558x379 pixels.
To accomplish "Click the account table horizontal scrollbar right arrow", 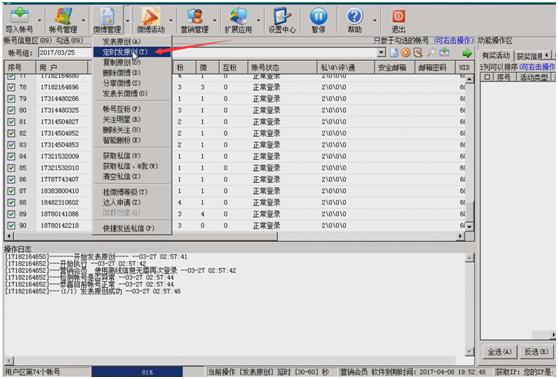I will click(x=461, y=236).
